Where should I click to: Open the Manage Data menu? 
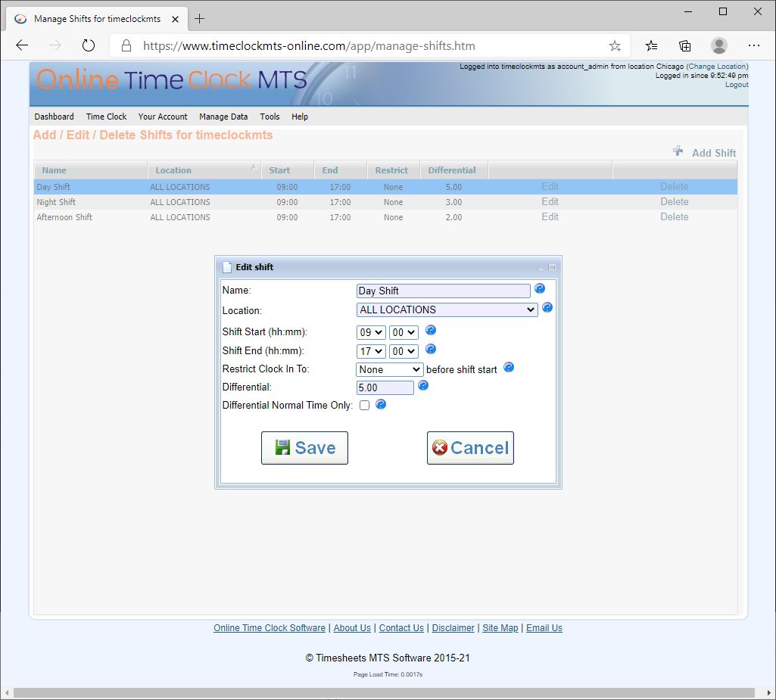[x=223, y=117]
